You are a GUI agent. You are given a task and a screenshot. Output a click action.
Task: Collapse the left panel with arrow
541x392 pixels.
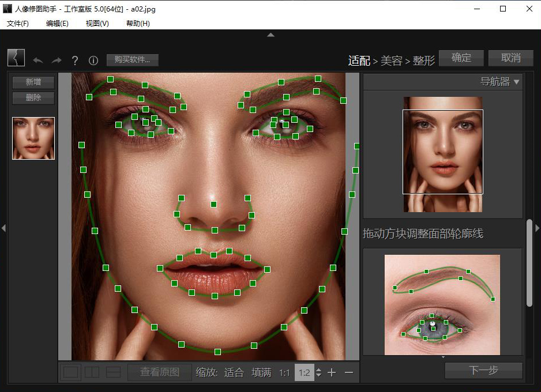(3, 228)
